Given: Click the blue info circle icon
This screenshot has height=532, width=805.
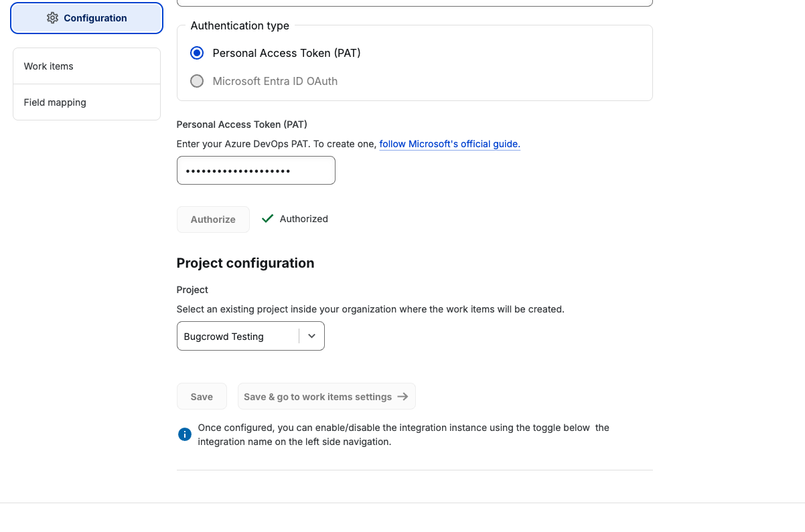Looking at the screenshot, I should [185, 434].
